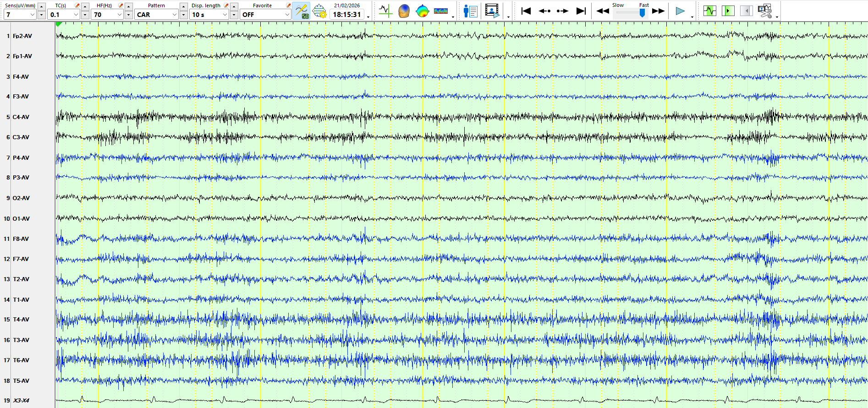Open the topographic color map icon
Image resolution: width=868 pixels, height=408 pixels.
[422, 11]
